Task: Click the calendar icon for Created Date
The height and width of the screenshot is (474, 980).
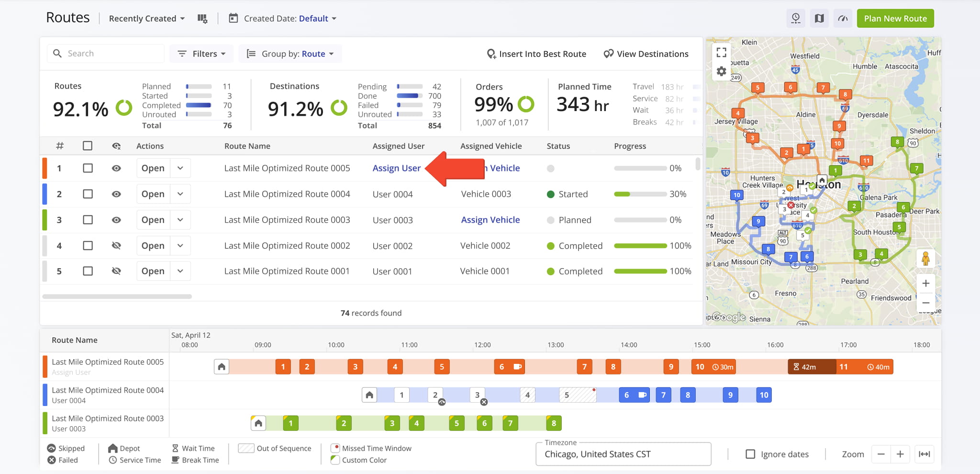Action: (x=233, y=18)
